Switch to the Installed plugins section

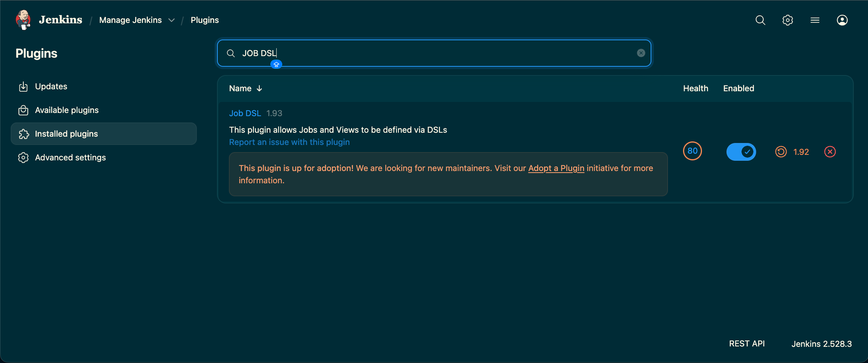[x=66, y=134]
